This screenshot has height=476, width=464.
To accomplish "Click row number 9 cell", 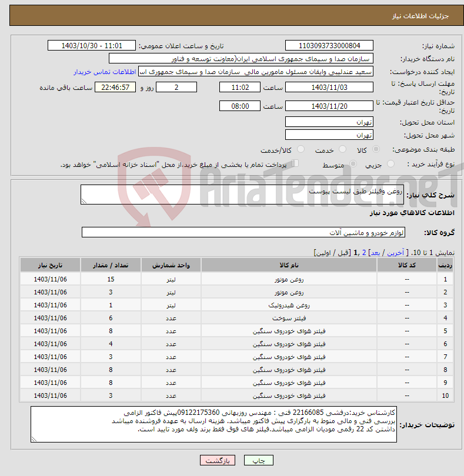I will tap(445, 383).
